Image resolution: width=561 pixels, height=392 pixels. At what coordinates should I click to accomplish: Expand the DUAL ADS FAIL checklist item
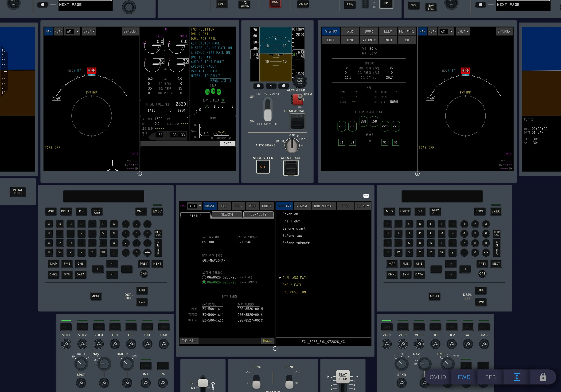(x=295, y=278)
